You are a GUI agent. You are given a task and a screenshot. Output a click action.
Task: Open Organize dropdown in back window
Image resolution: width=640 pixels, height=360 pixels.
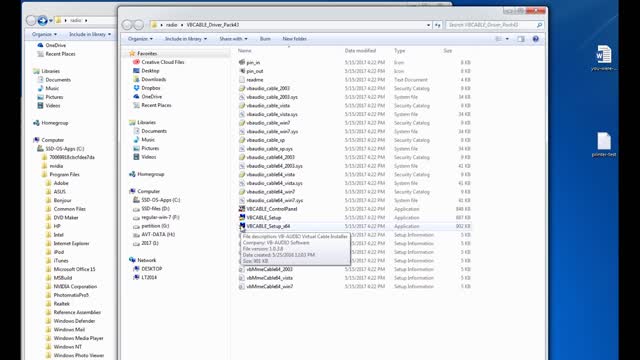(44, 34)
